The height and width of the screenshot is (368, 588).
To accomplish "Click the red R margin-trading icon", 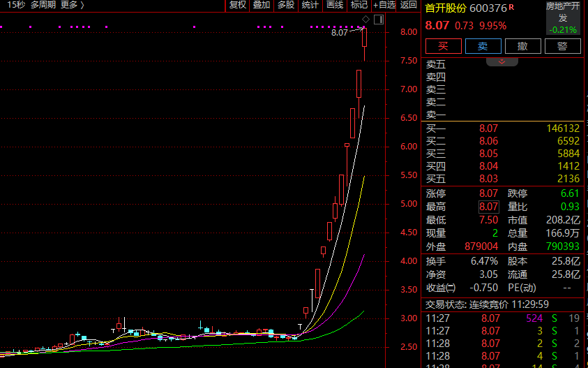I will (x=511, y=7).
